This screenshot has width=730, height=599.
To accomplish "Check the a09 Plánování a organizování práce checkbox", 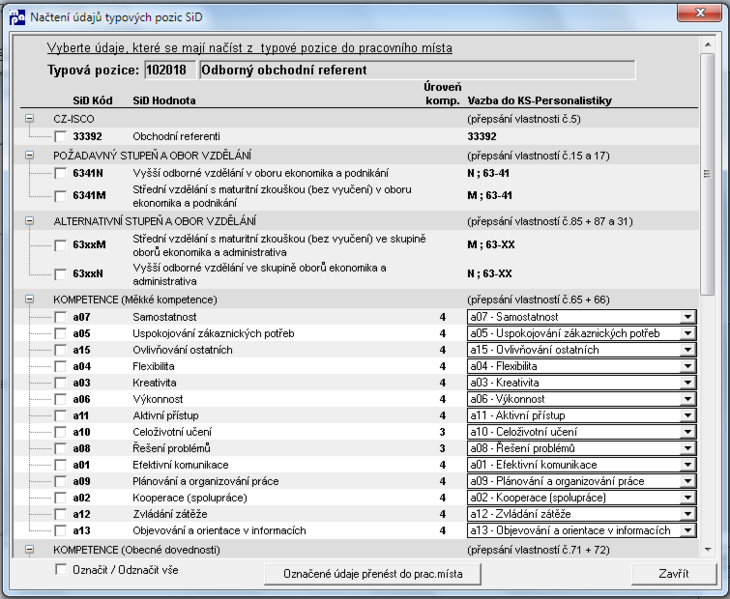I will (61, 481).
